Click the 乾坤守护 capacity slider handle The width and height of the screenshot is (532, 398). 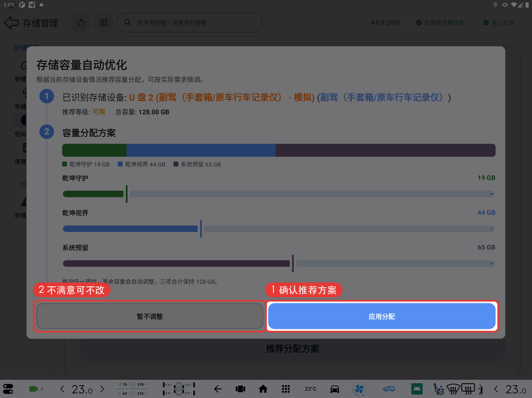point(127,194)
